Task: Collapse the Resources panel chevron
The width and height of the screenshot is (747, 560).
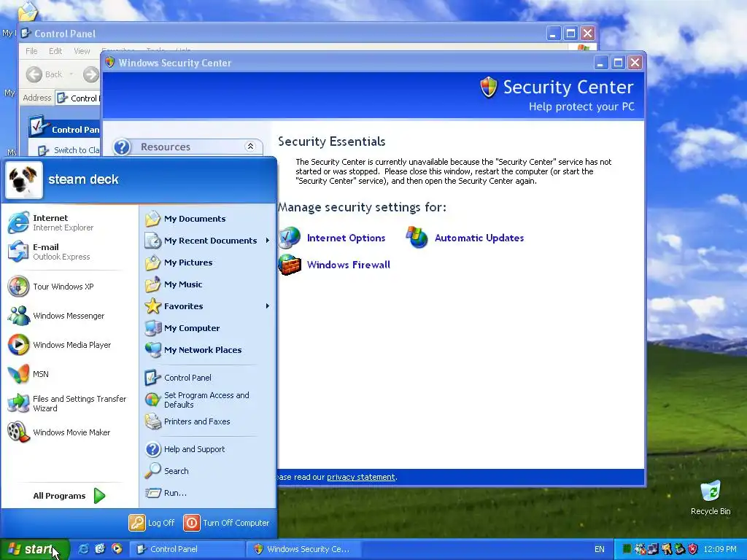Action: [x=250, y=147]
